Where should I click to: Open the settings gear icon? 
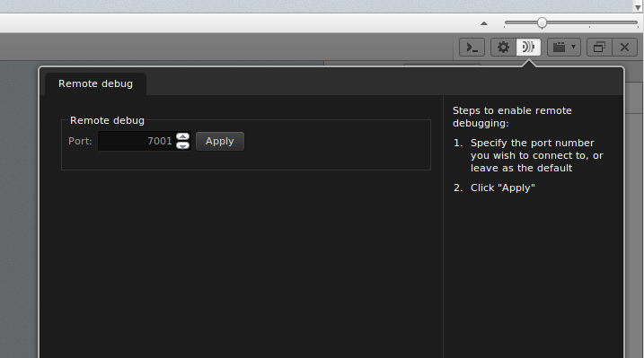[503, 48]
